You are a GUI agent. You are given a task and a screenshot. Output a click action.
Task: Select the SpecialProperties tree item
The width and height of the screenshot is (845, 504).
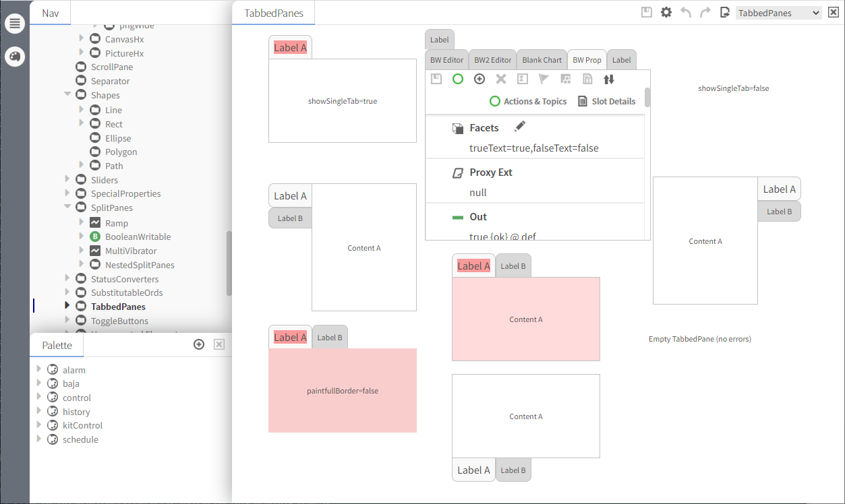pos(126,193)
